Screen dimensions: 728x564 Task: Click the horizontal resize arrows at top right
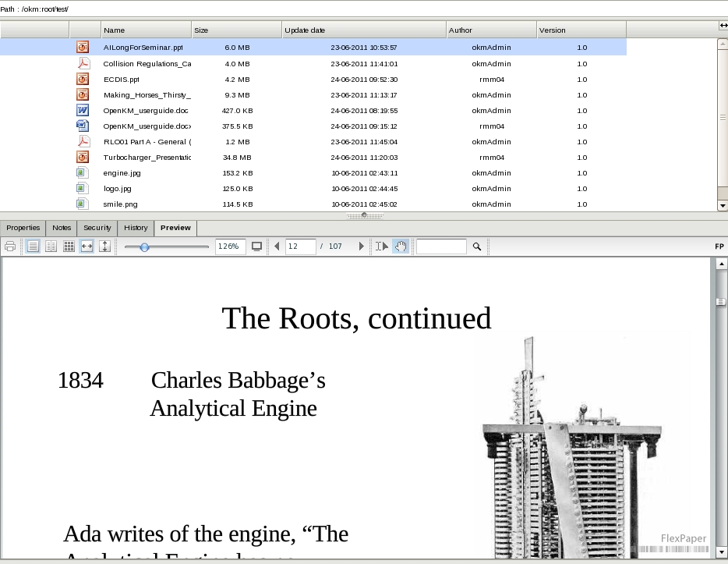723,26
